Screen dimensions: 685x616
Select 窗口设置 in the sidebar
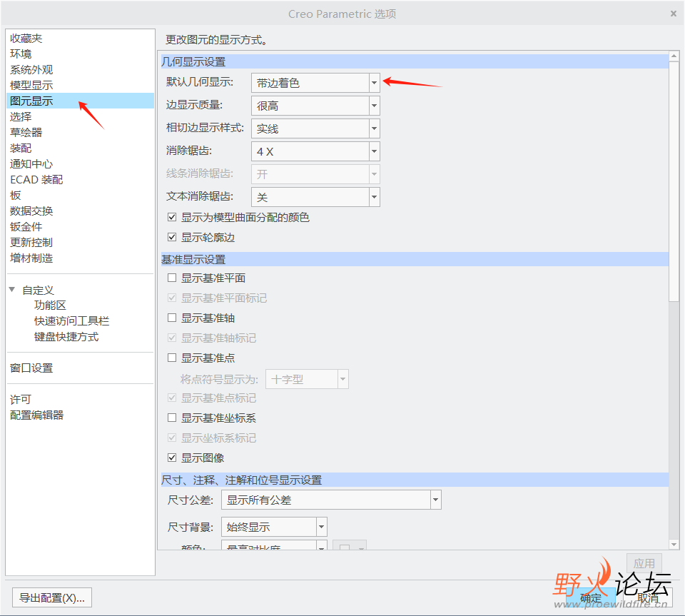[x=31, y=368]
